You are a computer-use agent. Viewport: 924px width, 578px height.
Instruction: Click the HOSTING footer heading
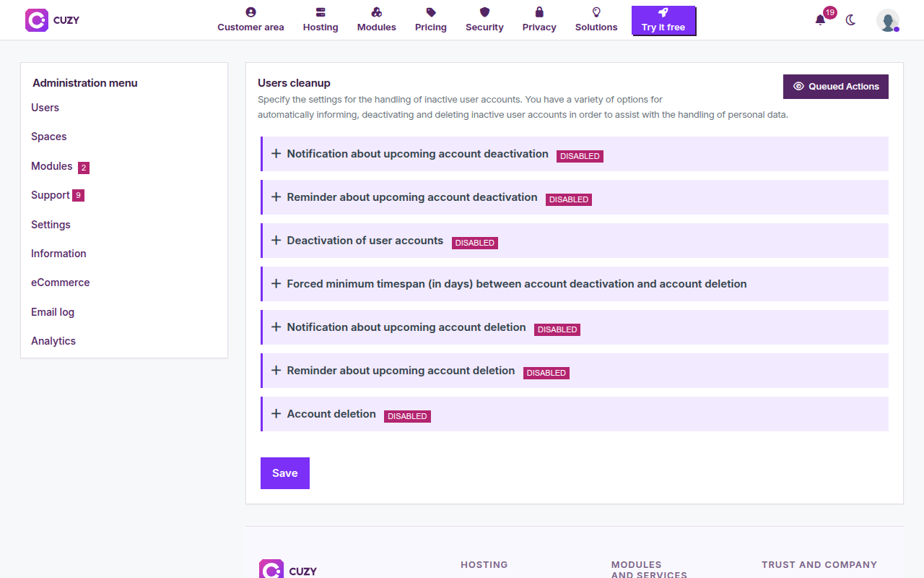coord(484,565)
